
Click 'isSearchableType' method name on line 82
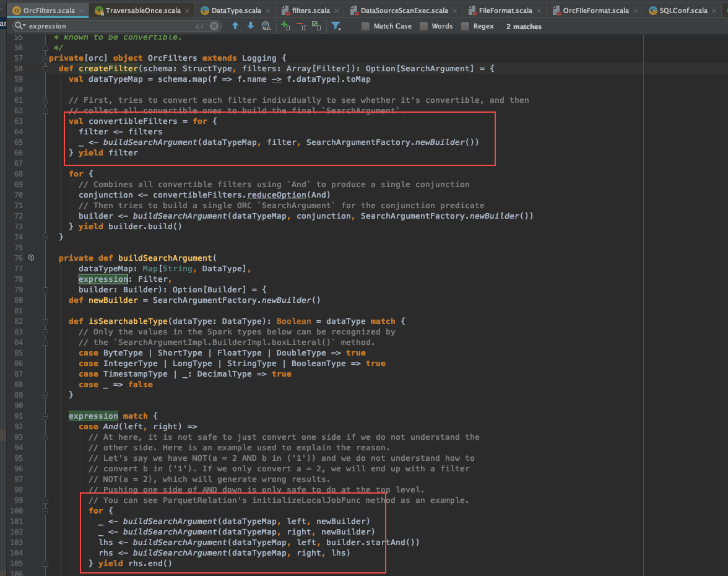128,321
